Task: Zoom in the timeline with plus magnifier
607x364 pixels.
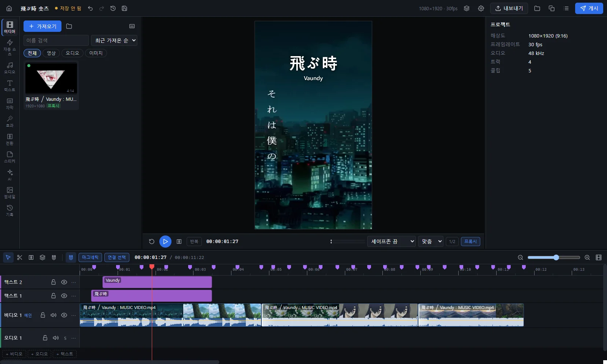Action: (587, 257)
